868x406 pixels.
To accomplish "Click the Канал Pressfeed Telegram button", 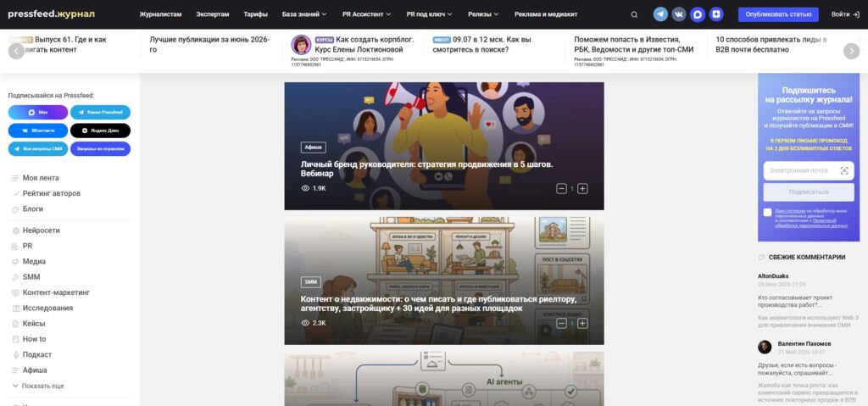I will pos(100,113).
